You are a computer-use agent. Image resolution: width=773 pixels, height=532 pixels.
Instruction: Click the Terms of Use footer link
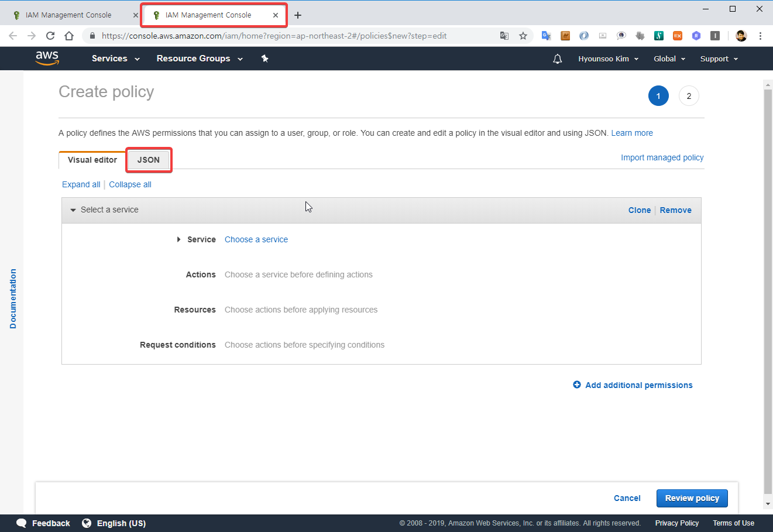[733, 523]
